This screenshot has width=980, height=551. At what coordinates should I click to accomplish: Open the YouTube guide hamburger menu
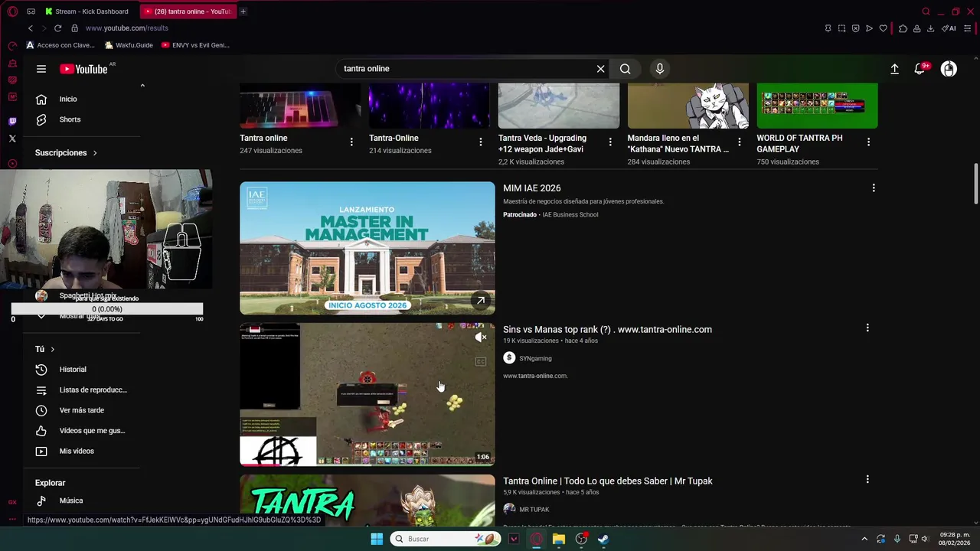point(41,69)
